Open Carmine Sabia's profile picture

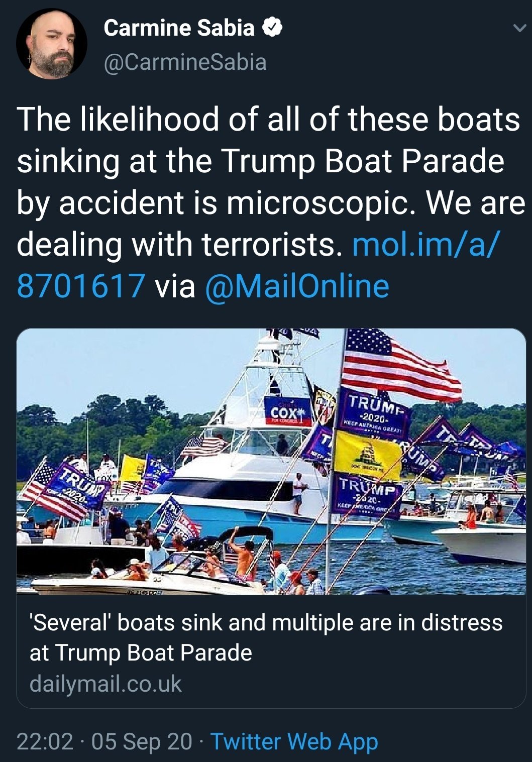[52, 44]
